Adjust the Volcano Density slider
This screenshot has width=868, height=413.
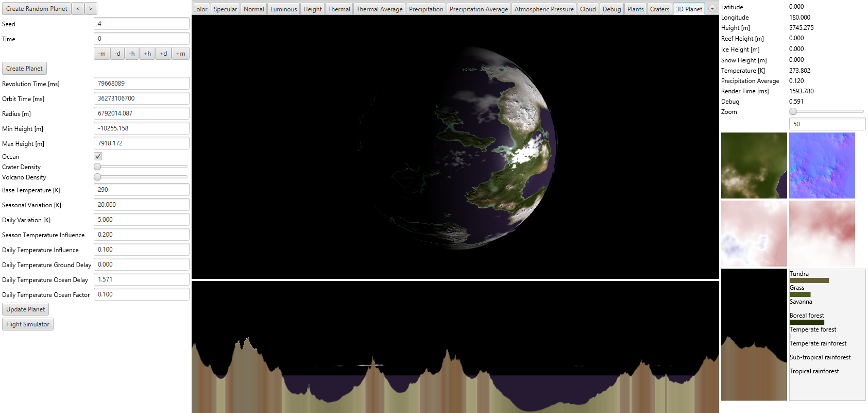[141, 177]
